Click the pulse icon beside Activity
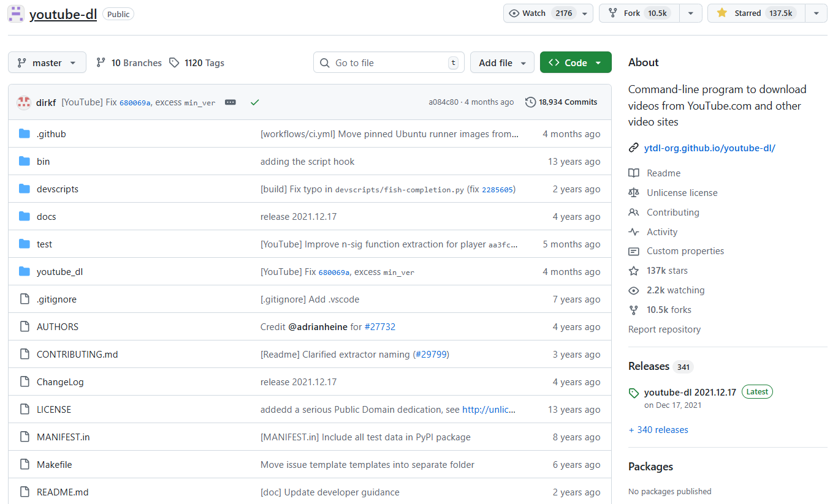 [x=634, y=232]
